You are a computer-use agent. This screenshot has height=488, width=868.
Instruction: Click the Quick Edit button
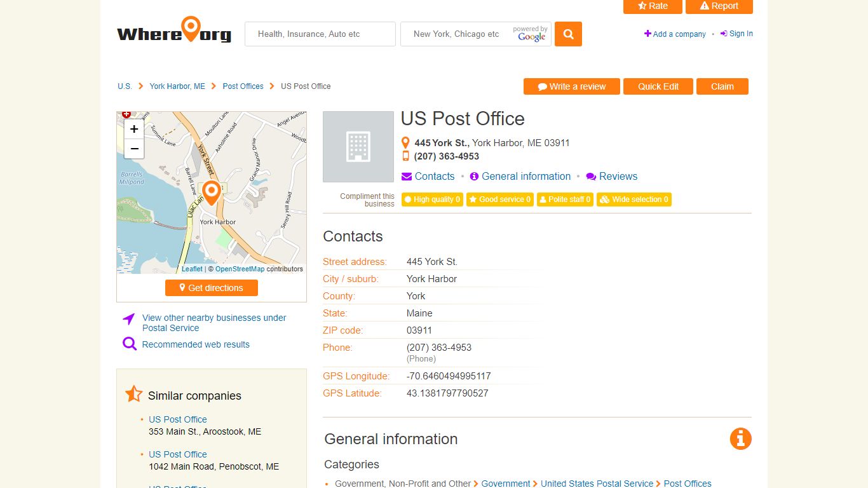(x=658, y=86)
